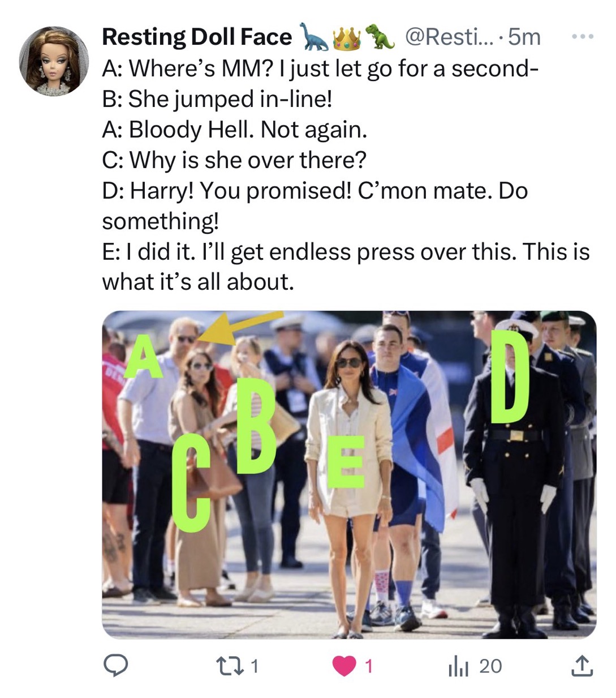Viewport: 616px width, 698px height.
Task: Click the reply speech bubble icon
Action: [x=115, y=666]
